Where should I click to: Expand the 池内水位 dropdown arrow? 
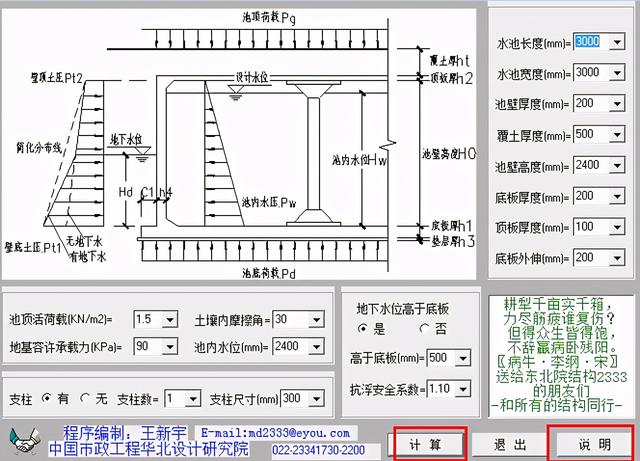coord(316,347)
